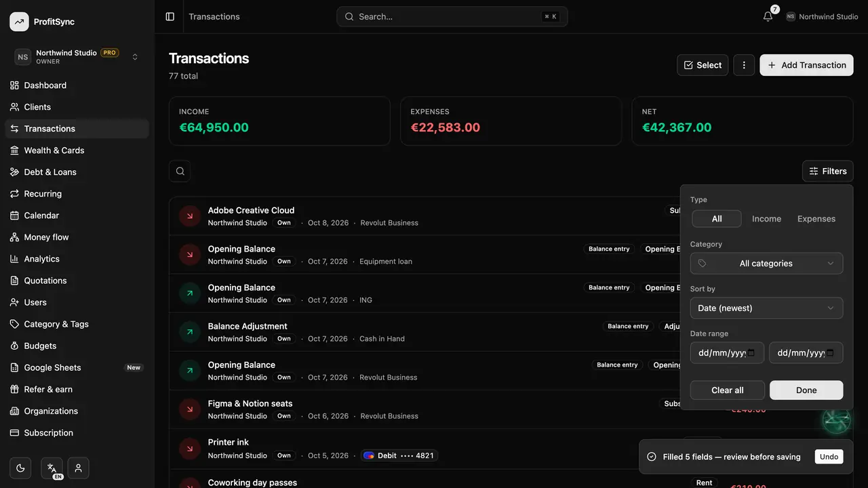Screen dimensions: 868x488
Task: Select the Expenses type filter
Action: click(x=816, y=219)
